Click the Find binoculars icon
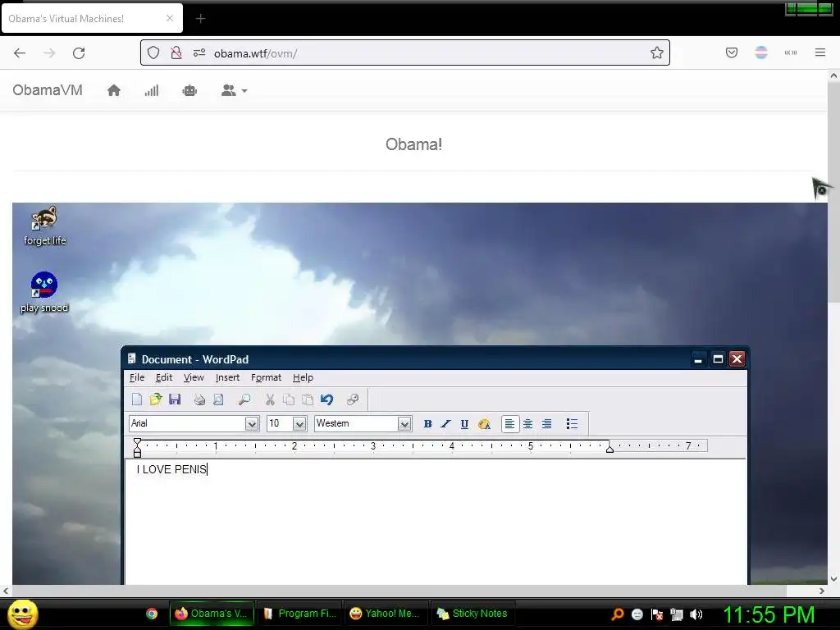The width and height of the screenshot is (840, 630). 244,399
